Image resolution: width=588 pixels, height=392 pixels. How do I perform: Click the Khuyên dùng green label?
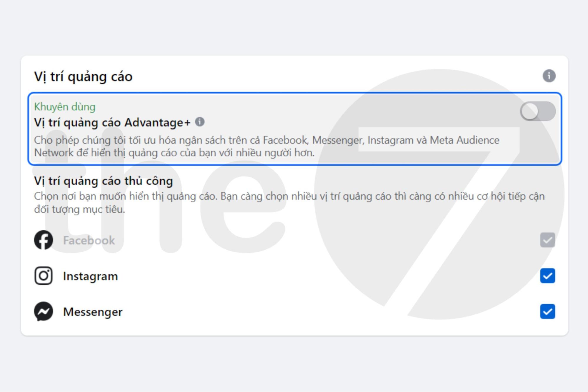click(65, 107)
